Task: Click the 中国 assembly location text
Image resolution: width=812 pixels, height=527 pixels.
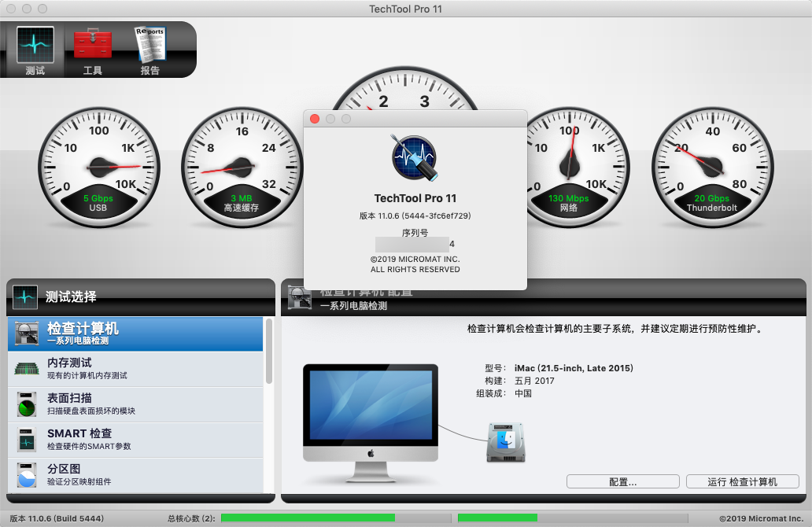Action: point(522,393)
